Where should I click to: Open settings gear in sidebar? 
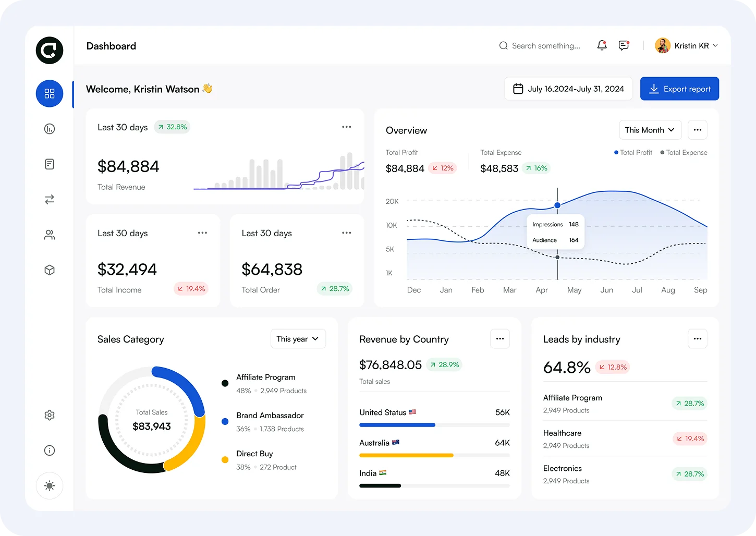pyautogui.click(x=50, y=415)
